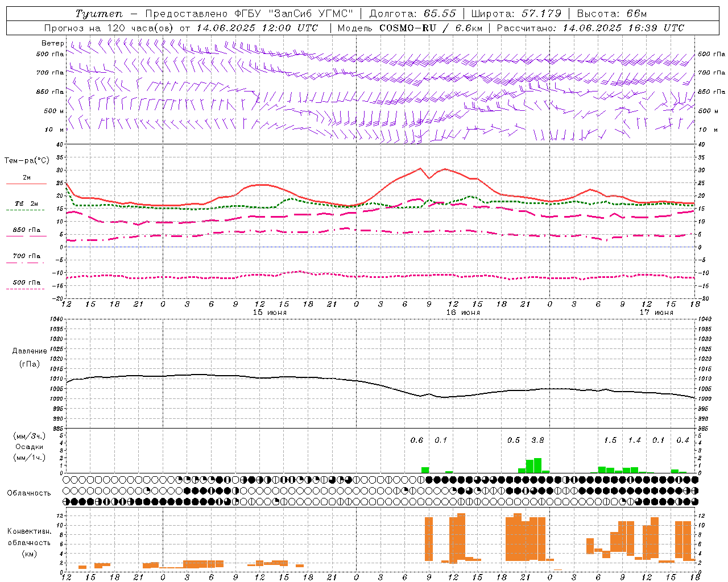This screenshot has height=582, width=728.
Task: Click the "(км)" convective cloud unit label
Action: click(x=30, y=554)
